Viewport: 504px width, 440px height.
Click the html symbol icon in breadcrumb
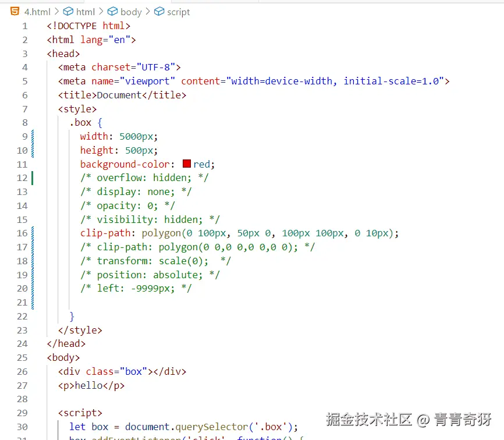click(x=68, y=11)
